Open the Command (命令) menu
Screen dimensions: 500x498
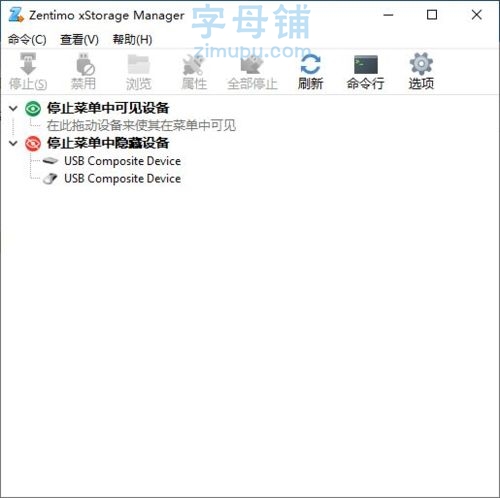click(27, 40)
